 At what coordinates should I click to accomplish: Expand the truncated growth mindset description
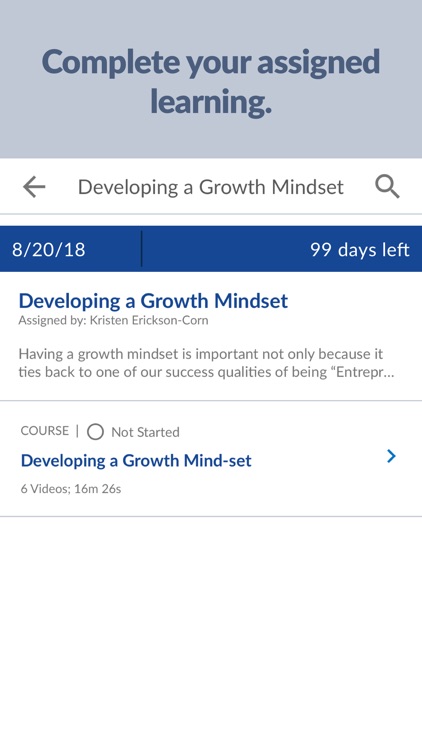(x=206, y=364)
